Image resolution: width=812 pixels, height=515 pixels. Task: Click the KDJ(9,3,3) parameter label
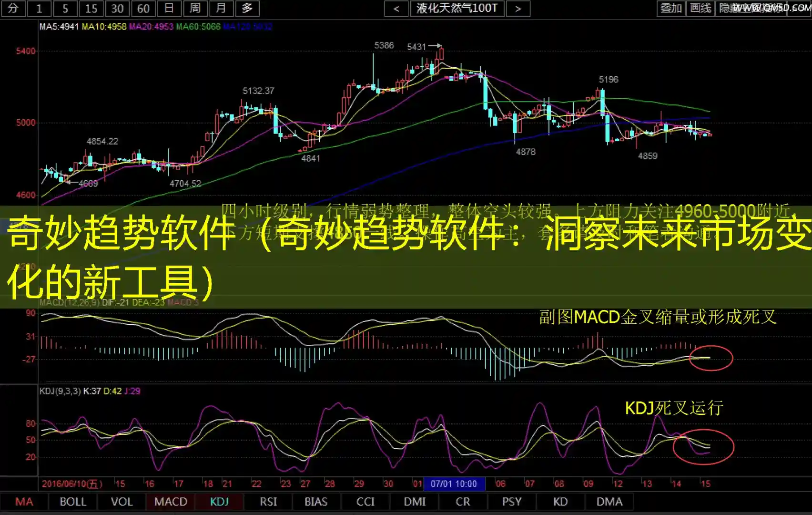[60, 391]
